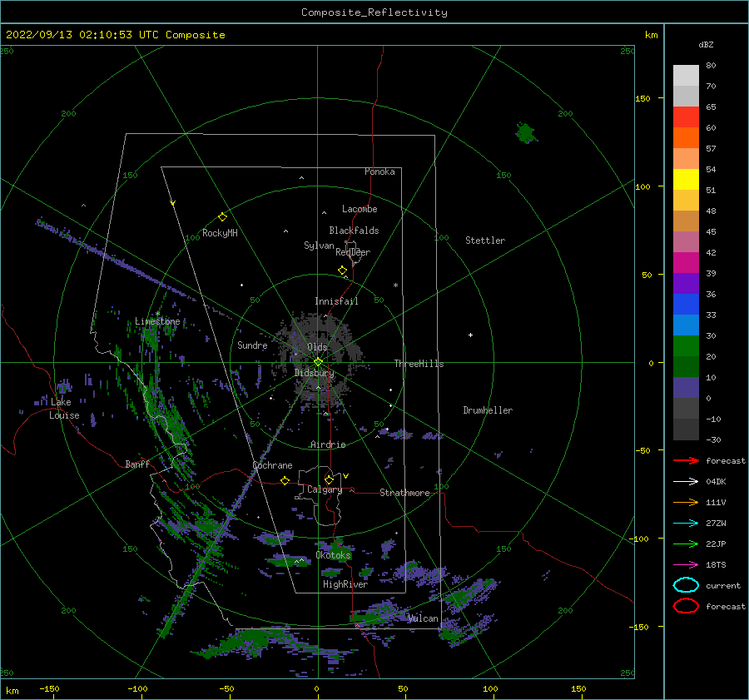
Task: Click the Sylvan label
Action: (319, 246)
